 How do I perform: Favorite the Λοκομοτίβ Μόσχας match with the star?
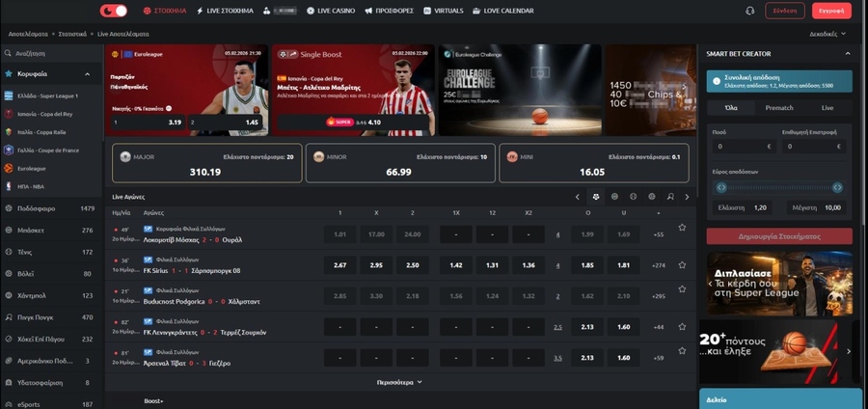[682, 228]
